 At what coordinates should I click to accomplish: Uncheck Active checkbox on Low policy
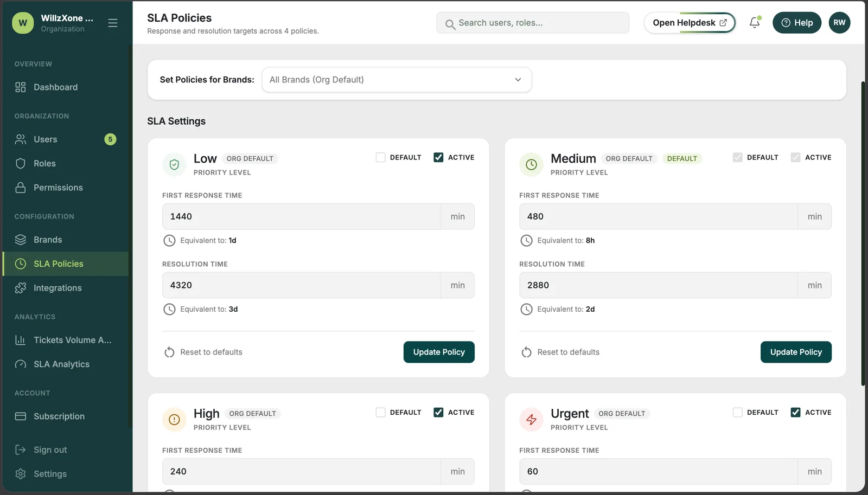[x=438, y=157]
